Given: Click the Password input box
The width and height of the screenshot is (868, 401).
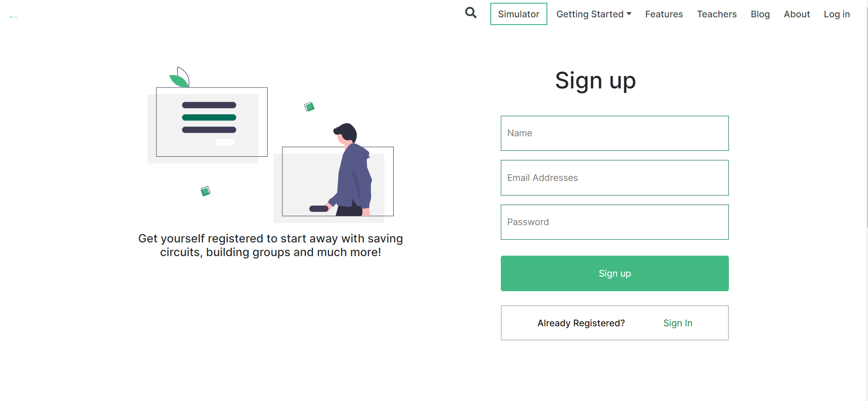Looking at the screenshot, I should click(614, 222).
